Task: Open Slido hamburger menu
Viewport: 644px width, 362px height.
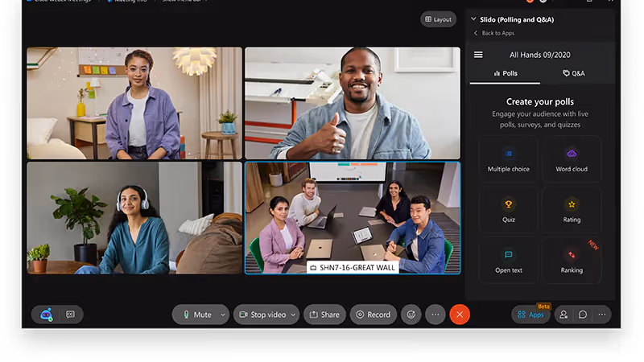Action: [478, 55]
